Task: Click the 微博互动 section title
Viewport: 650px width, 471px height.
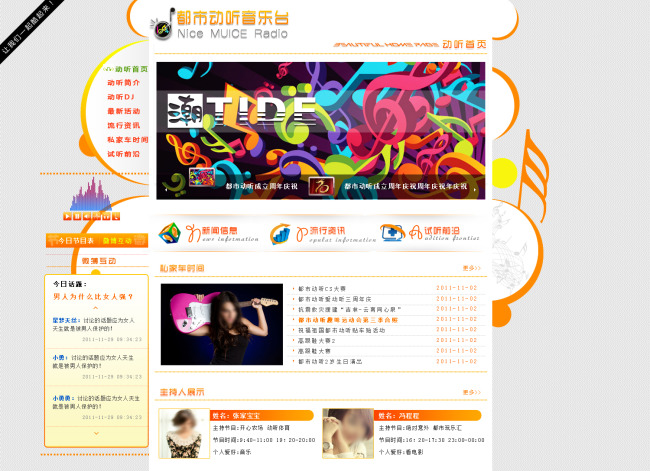Action: pyautogui.click(x=98, y=261)
